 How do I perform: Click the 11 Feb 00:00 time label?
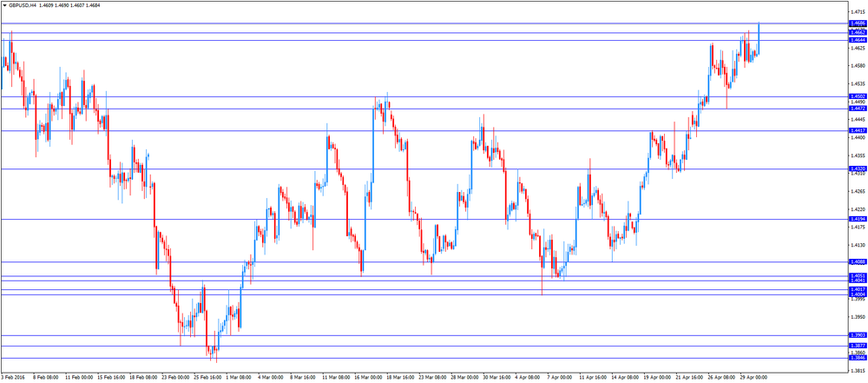coord(78,378)
